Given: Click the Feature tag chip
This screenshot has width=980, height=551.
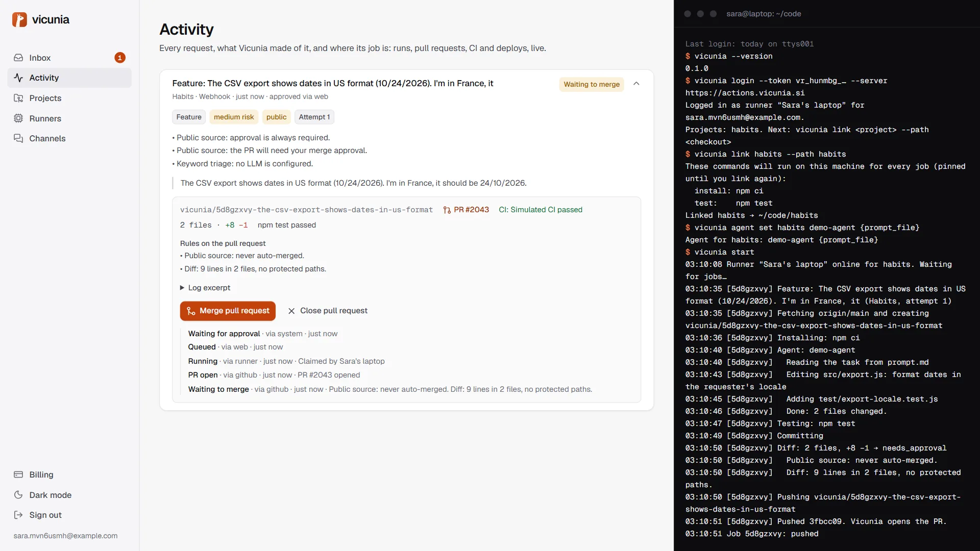Looking at the screenshot, I should 189,117.
